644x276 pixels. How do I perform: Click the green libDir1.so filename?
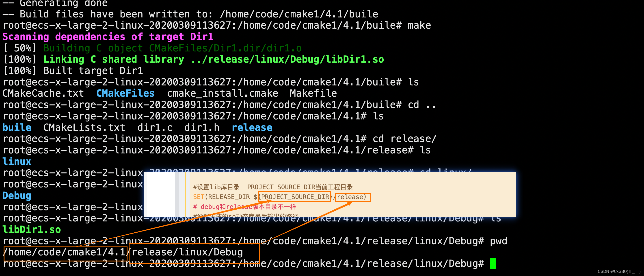32,229
